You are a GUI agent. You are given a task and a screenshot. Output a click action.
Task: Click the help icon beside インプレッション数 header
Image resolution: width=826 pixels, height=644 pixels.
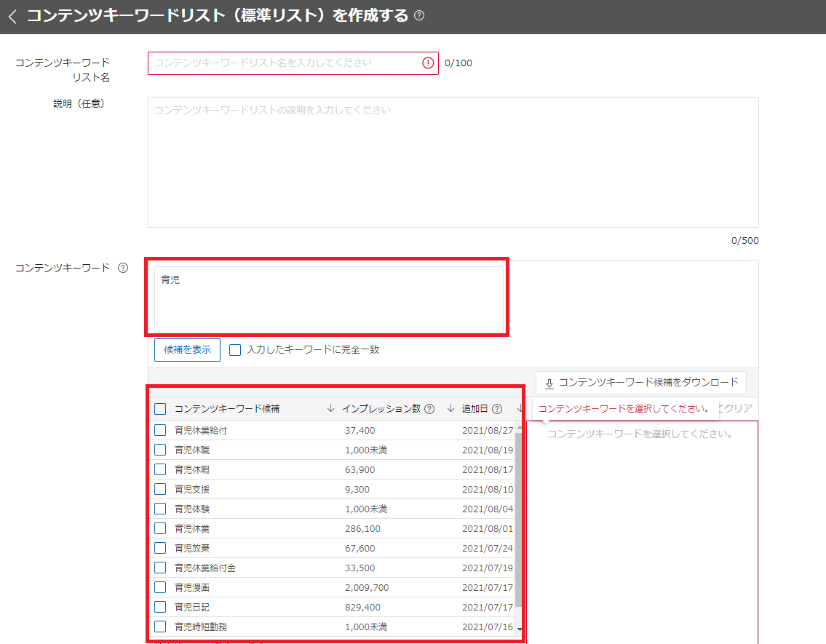[x=429, y=409]
